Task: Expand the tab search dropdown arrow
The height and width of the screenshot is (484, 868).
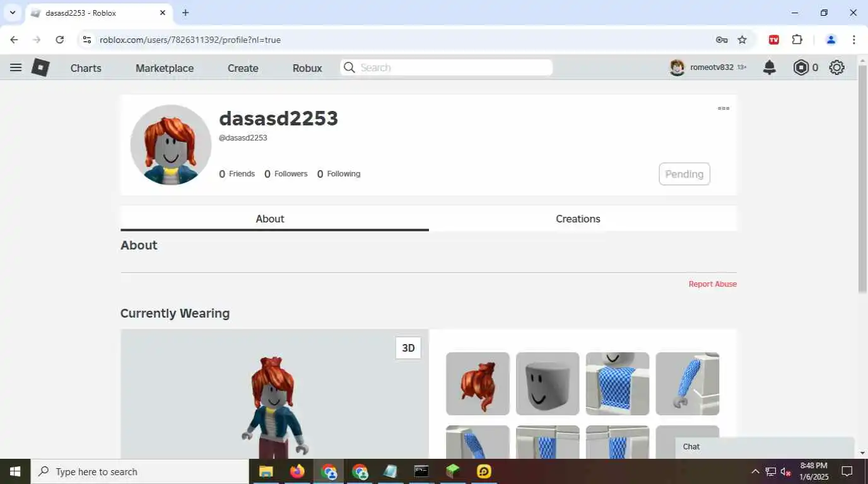Action: pyautogui.click(x=12, y=13)
